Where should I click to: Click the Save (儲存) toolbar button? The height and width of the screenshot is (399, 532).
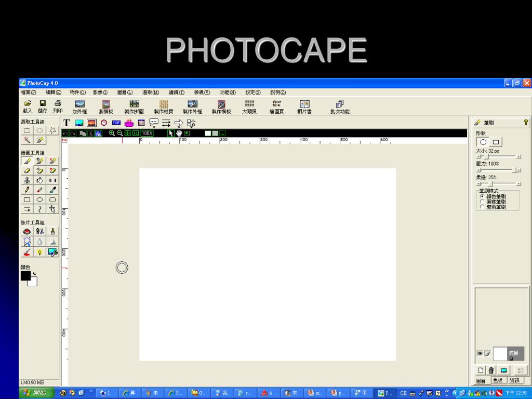(x=43, y=107)
